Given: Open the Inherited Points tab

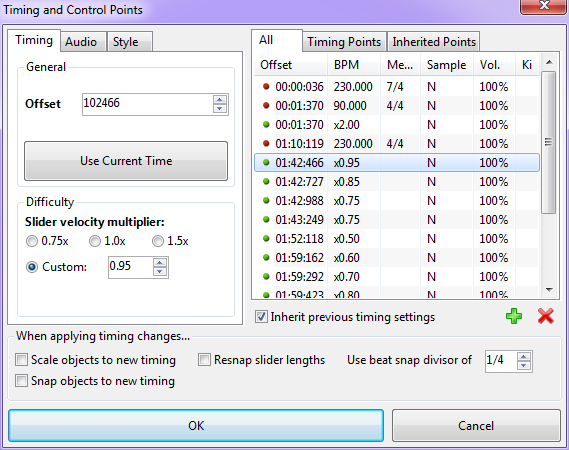Looking at the screenshot, I should point(434,42).
